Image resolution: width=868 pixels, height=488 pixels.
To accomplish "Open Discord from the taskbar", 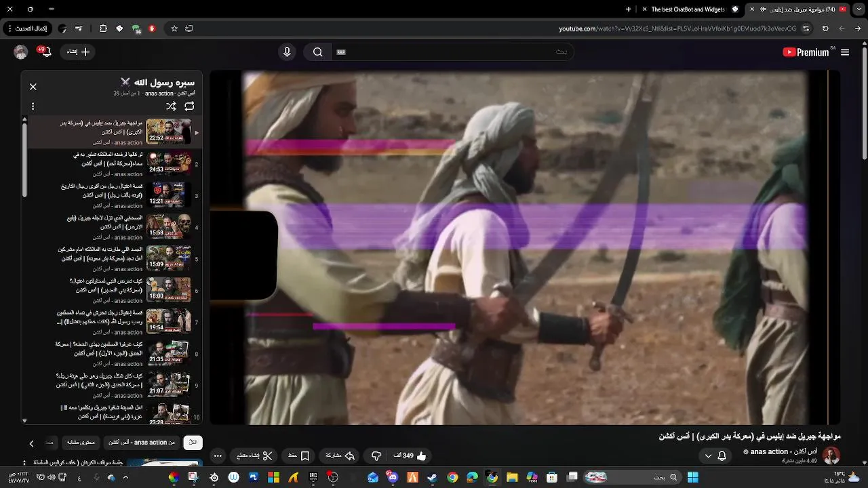I will coord(393,477).
